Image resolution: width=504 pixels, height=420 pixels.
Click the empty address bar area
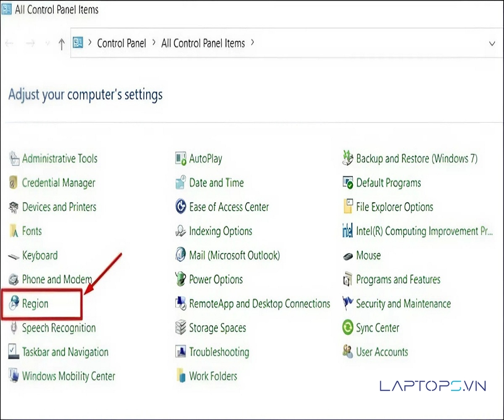click(370, 43)
